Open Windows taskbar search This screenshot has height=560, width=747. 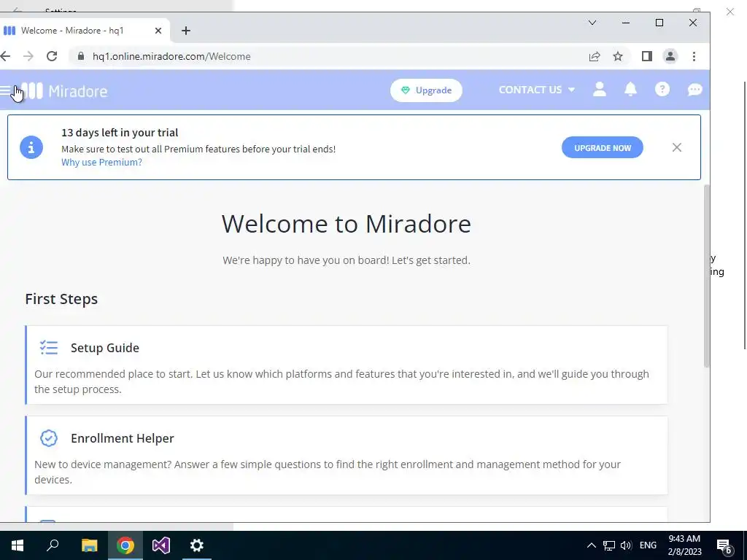[53, 545]
